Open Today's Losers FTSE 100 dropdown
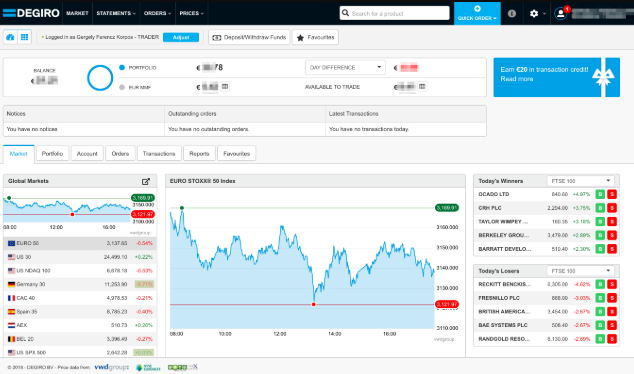The image size is (634, 374). [x=580, y=271]
